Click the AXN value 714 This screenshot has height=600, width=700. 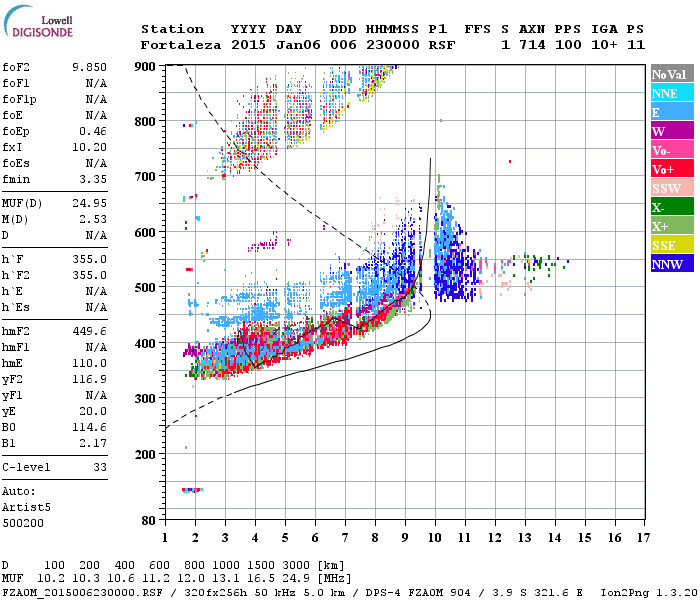click(x=532, y=45)
